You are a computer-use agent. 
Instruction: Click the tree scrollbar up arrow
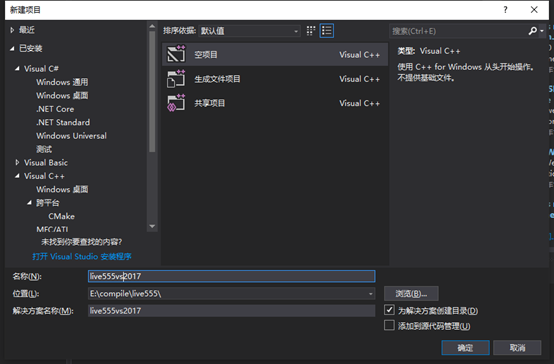pos(152,26)
